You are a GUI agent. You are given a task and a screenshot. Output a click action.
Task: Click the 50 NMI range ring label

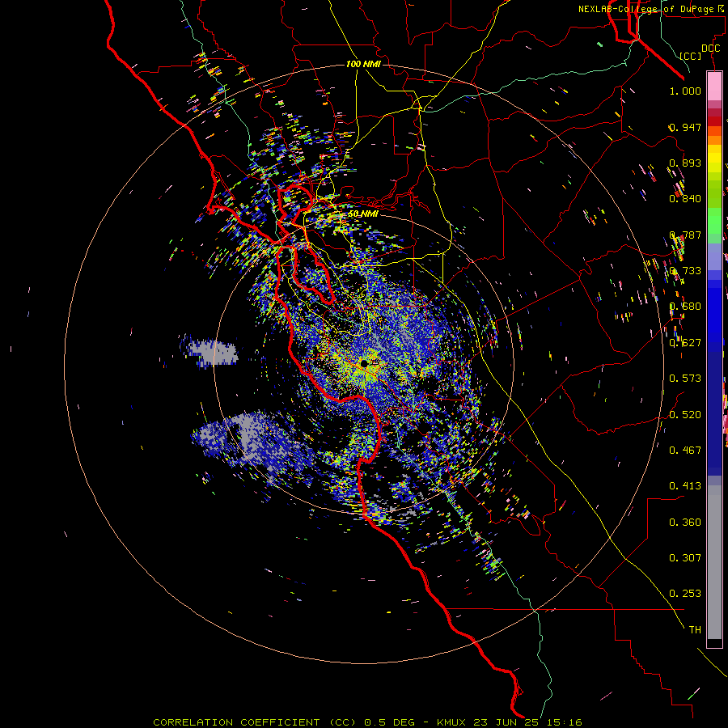[x=362, y=214]
